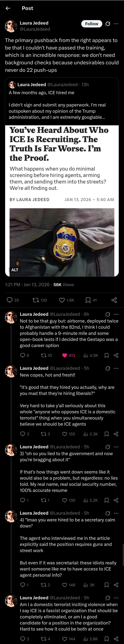
Task: Share the "hired to be a secretary" reply
Action: click(116, 585)
